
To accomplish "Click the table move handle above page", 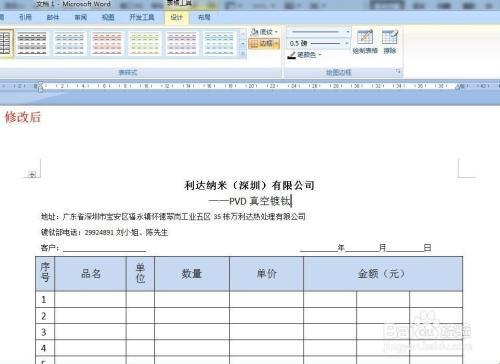I will [32, 174].
